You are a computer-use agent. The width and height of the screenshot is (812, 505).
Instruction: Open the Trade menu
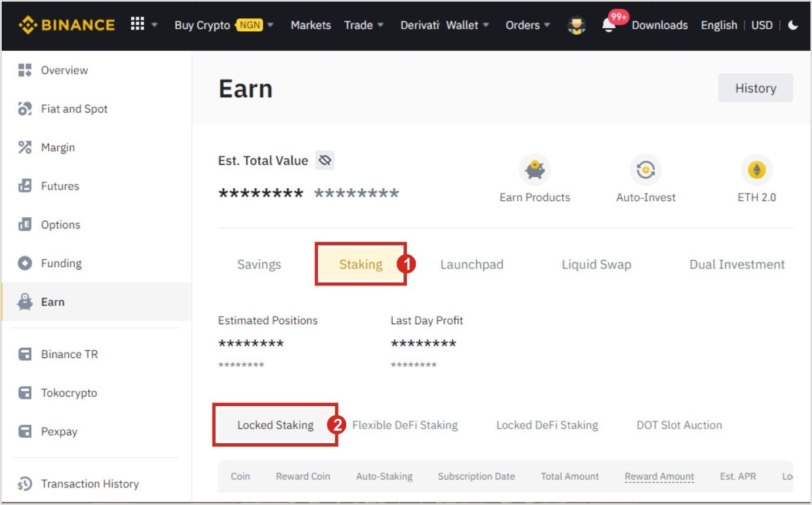point(358,25)
